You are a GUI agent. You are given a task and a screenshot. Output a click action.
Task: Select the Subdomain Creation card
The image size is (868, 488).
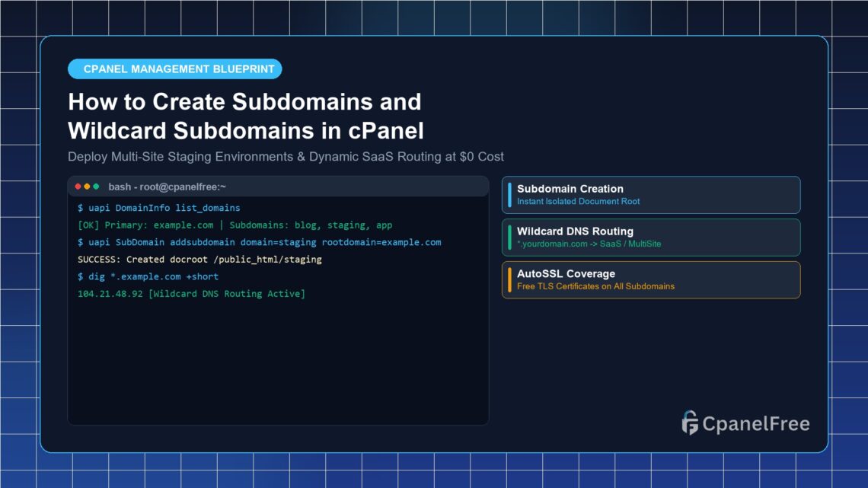[x=651, y=195]
